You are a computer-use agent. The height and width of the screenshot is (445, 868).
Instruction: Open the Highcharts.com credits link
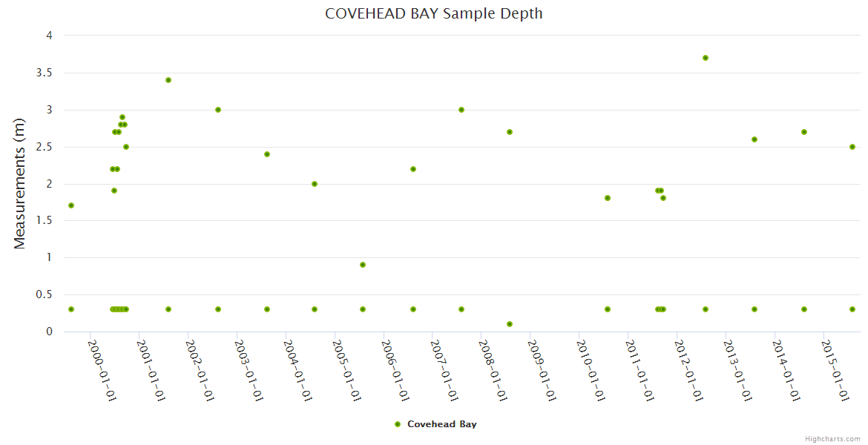point(832,439)
